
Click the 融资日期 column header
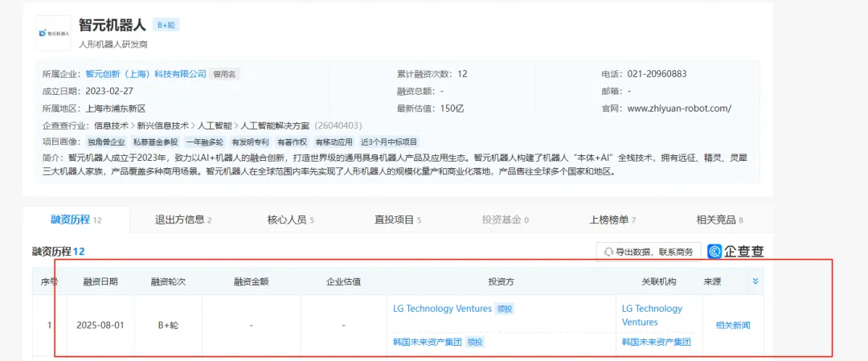100,281
